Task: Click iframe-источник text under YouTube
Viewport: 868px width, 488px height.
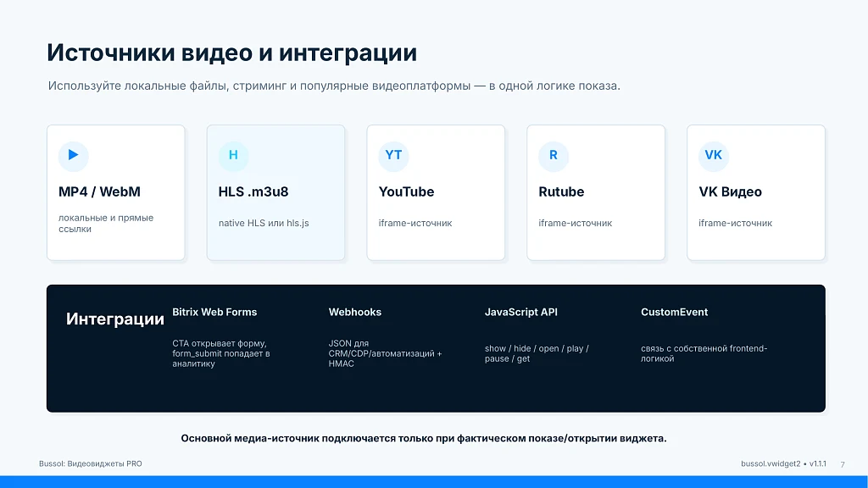Action: (x=415, y=223)
